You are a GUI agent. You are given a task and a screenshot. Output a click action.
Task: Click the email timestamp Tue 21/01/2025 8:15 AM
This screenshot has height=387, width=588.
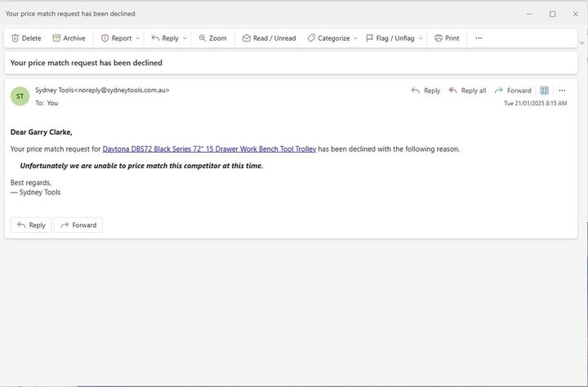[x=535, y=103]
